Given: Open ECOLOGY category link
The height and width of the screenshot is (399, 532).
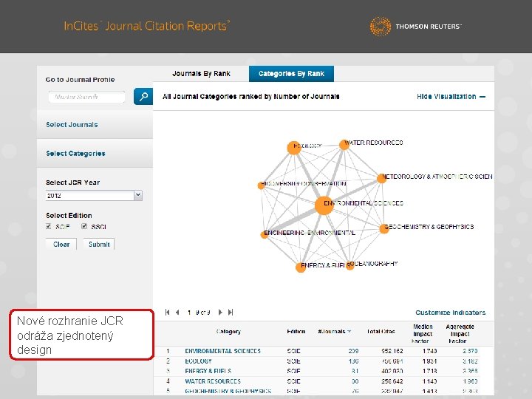Looking at the screenshot, I should [x=198, y=361].
